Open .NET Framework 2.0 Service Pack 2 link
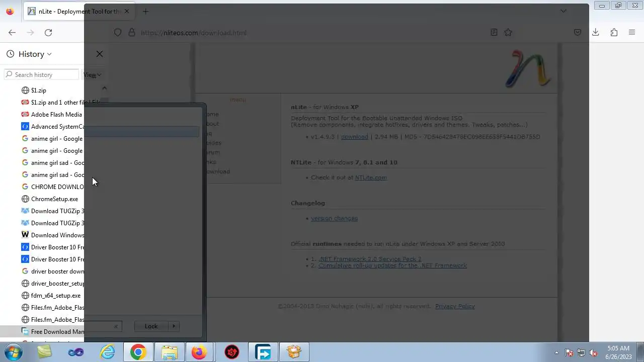The height and width of the screenshot is (362, 644). pyautogui.click(x=370, y=259)
